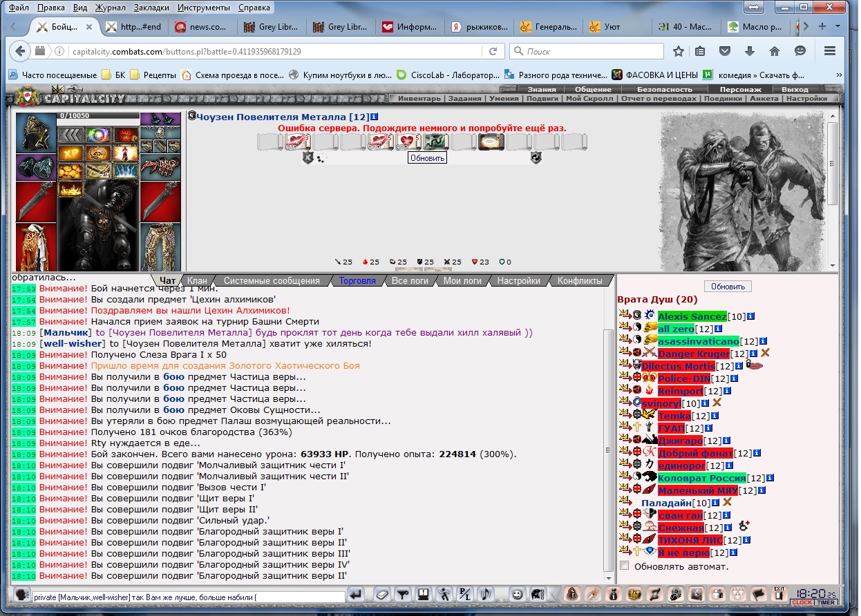Open the Системные сообщения tab
The image size is (861, 616).
272,281
